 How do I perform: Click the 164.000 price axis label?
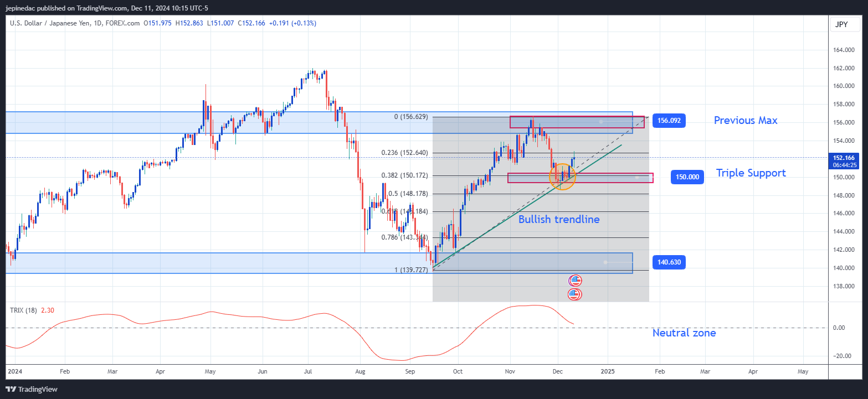[844, 50]
